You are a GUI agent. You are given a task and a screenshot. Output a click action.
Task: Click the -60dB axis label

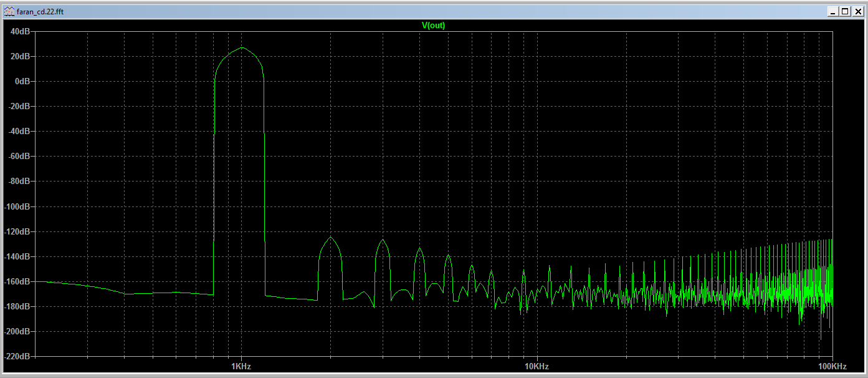[x=19, y=156]
